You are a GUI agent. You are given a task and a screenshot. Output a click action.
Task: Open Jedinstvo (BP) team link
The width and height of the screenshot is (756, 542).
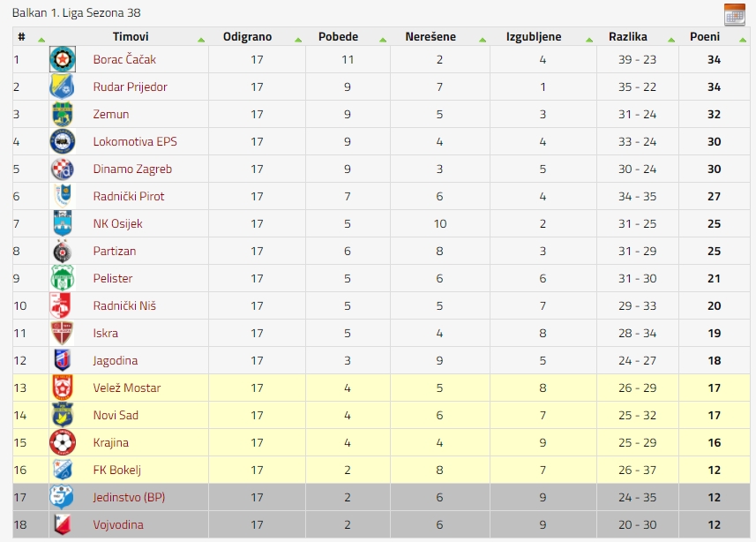click(129, 497)
